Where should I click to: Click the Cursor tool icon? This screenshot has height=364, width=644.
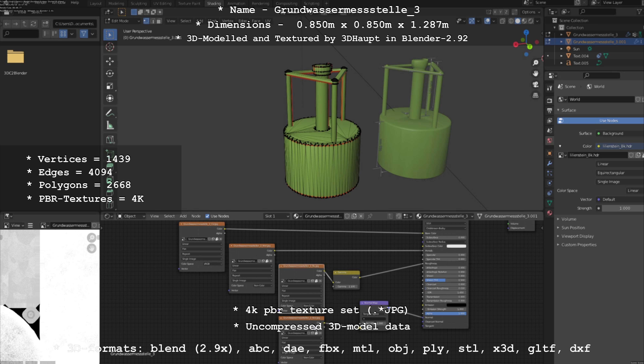pos(110,47)
